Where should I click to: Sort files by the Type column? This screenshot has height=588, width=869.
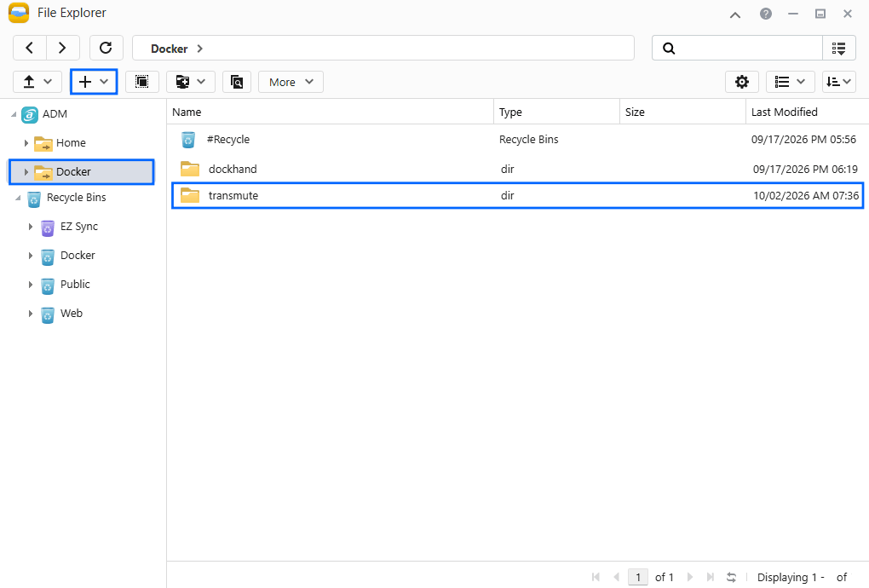pos(556,112)
